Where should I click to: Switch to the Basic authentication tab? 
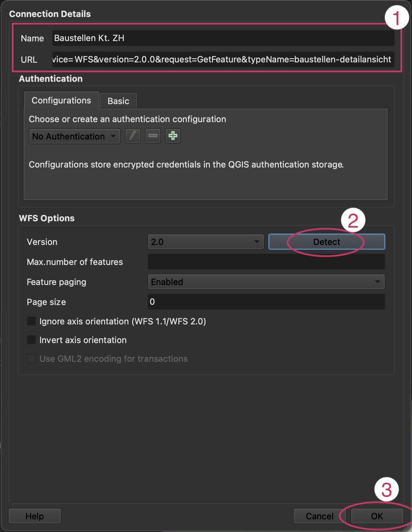[118, 101]
